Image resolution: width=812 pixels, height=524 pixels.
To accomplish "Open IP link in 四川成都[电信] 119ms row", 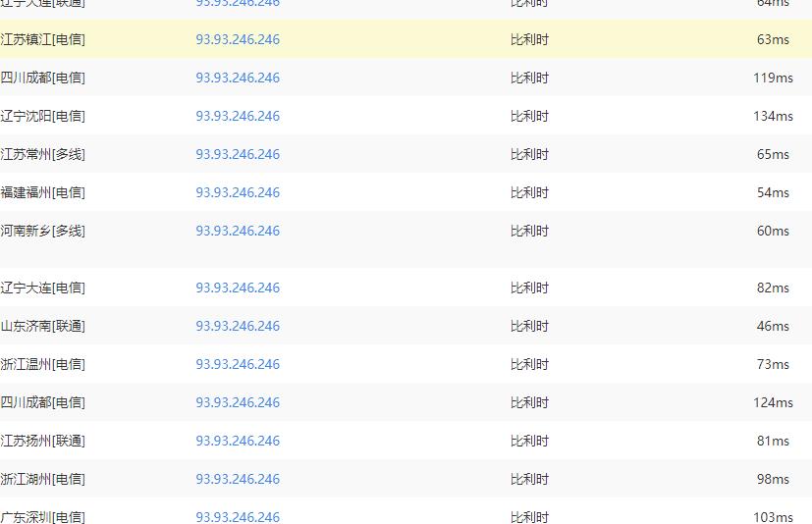I will pos(238,78).
